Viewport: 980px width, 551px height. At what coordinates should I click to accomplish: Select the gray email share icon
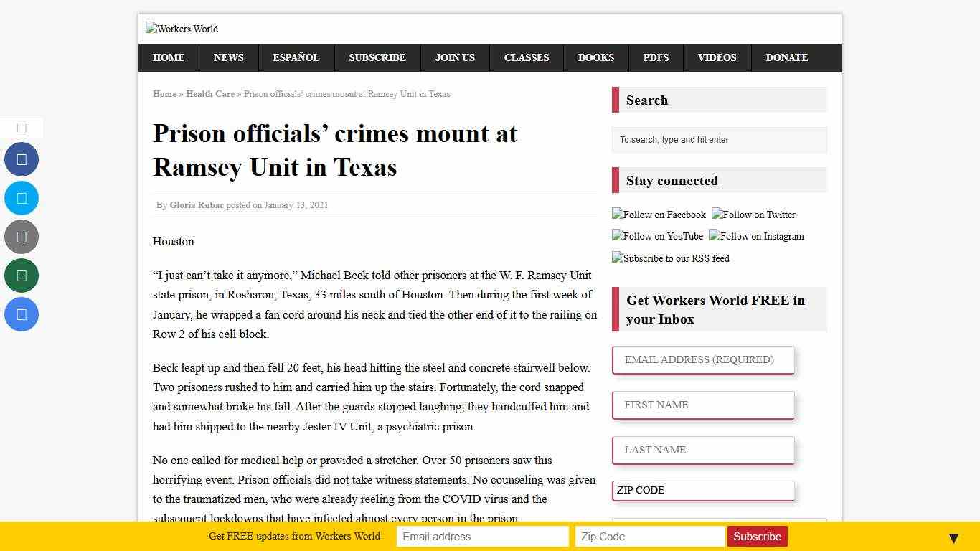pos(22,237)
